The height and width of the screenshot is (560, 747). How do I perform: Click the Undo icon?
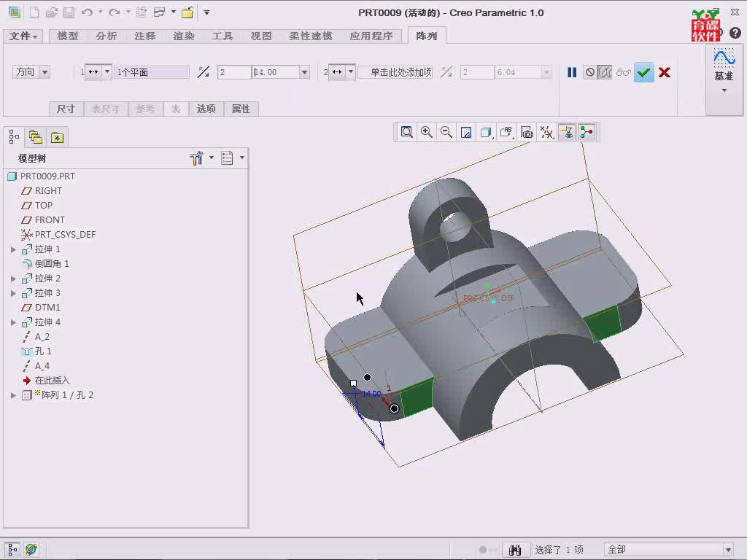pos(87,12)
